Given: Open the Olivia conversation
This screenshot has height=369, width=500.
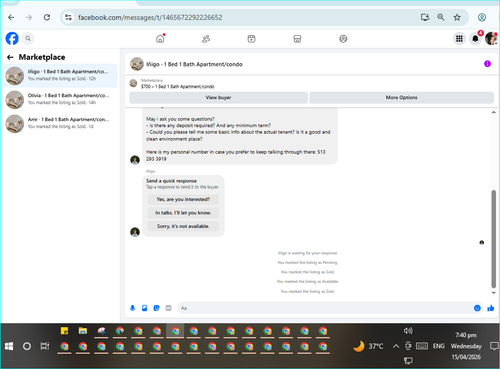Looking at the screenshot, I should (60, 99).
